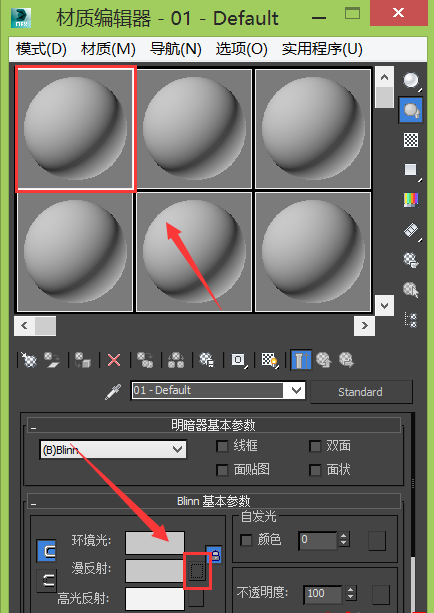Open the Video Color Check icon
This screenshot has width=434, height=613.
(x=411, y=200)
